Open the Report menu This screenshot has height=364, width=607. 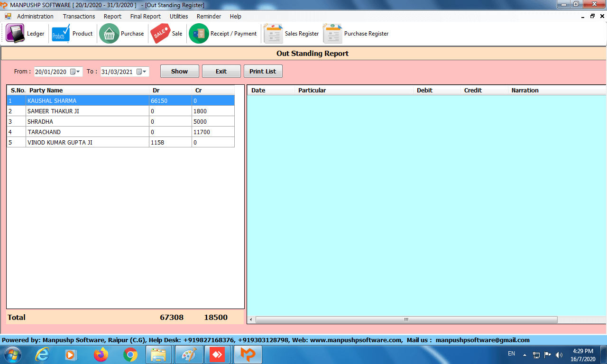(112, 16)
